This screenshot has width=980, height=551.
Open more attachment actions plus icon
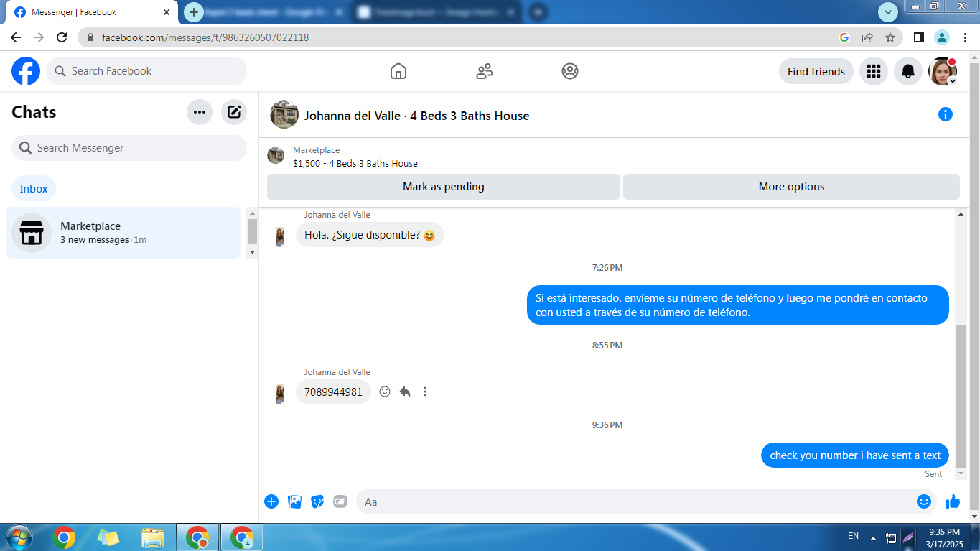[271, 501]
